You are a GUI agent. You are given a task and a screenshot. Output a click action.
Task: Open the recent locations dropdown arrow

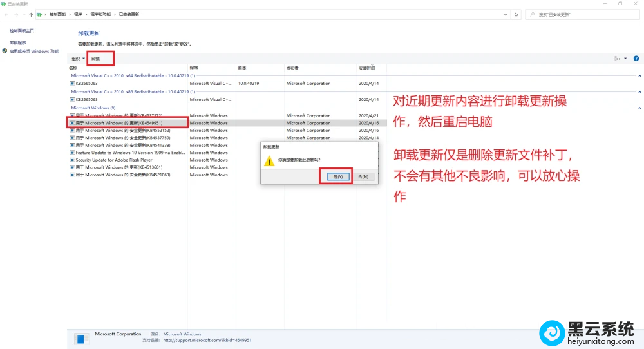pyautogui.click(x=24, y=14)
